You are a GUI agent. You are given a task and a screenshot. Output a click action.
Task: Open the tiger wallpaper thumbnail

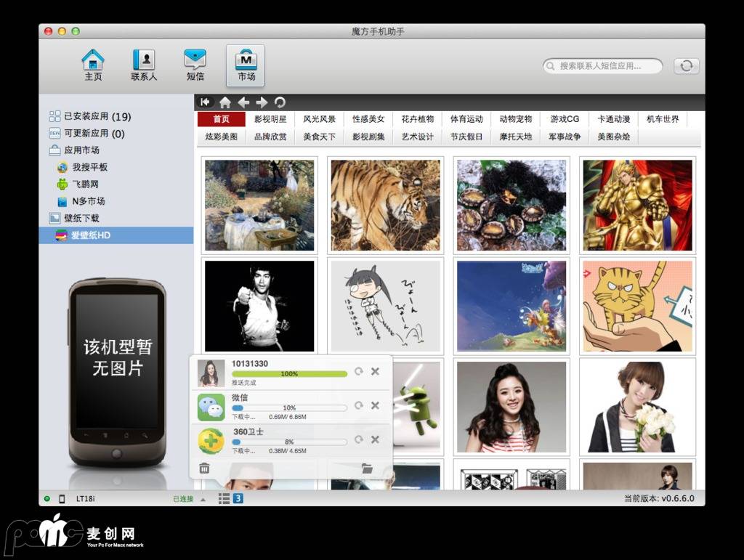385,205
